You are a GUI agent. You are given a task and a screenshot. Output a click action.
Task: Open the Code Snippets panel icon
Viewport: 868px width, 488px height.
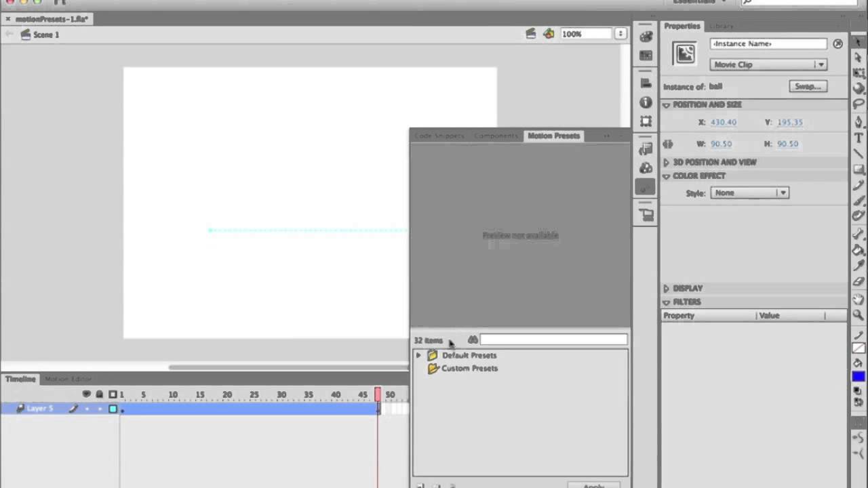pos(646,149)
